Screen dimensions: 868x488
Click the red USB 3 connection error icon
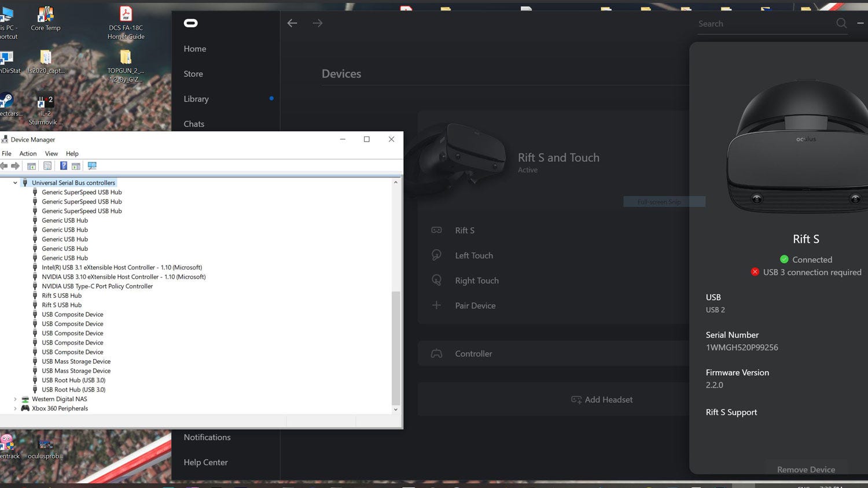[755, 272]
